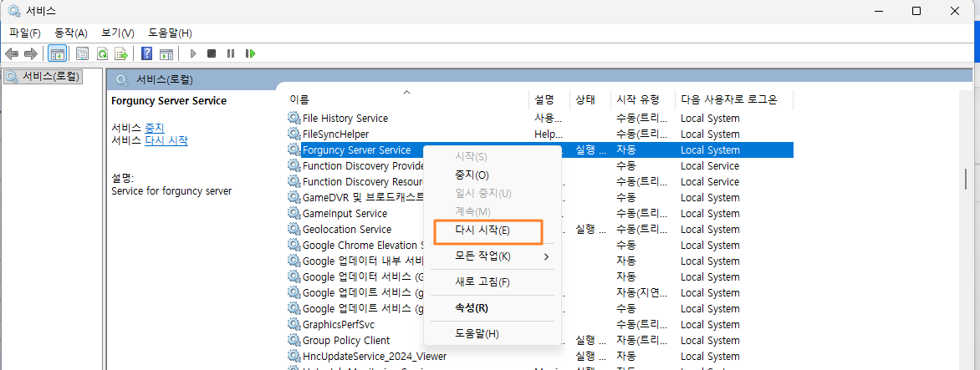Click the blue Help question-mark icon

pos(147,53)
